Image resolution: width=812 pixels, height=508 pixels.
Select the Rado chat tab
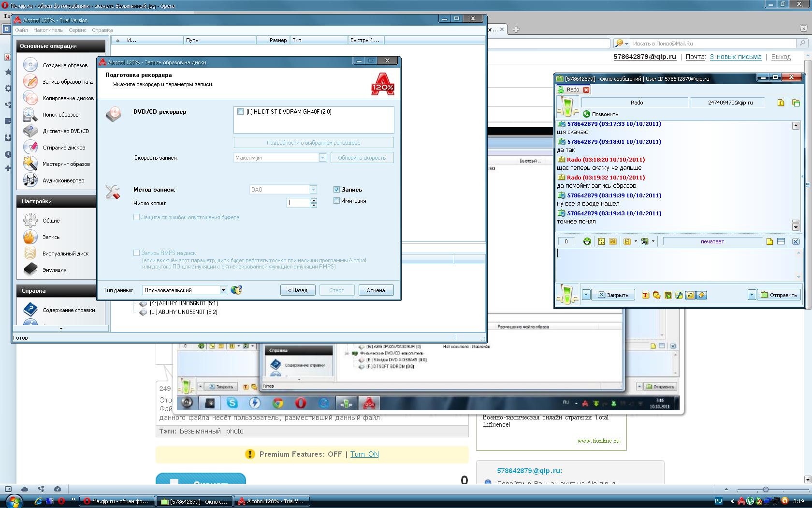(573, 90)
